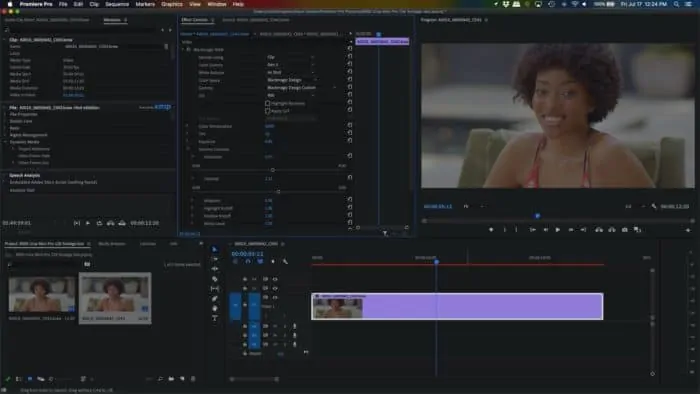700x394 pixels.
Task: Play the Program monitor
Action: pyautogui.click(x=558, y=230)
